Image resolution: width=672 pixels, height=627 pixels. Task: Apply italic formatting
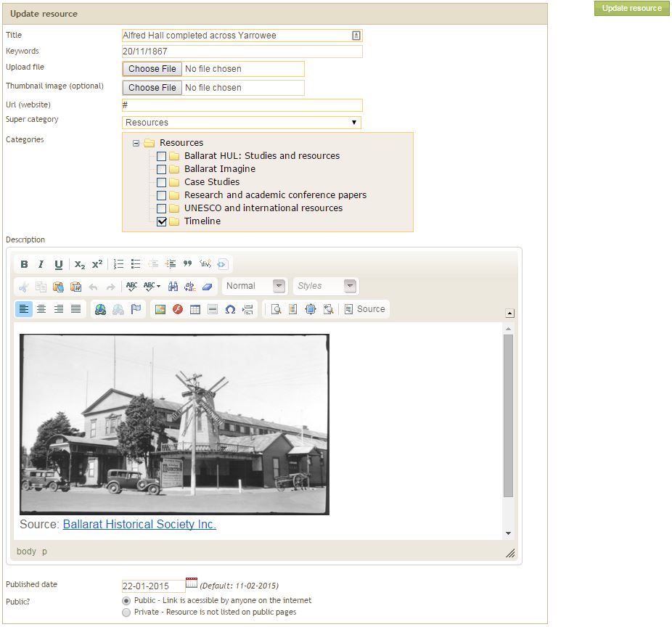(x=41, y=265)
